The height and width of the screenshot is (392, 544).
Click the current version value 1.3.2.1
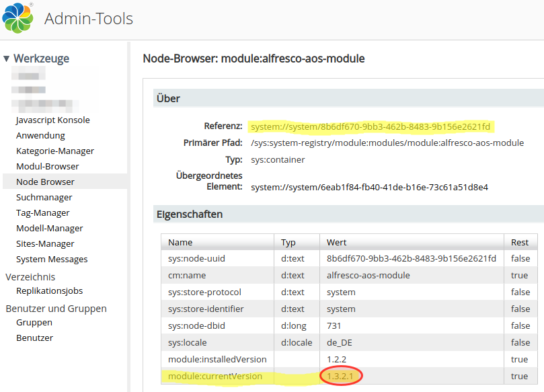[x=340, y=377]
